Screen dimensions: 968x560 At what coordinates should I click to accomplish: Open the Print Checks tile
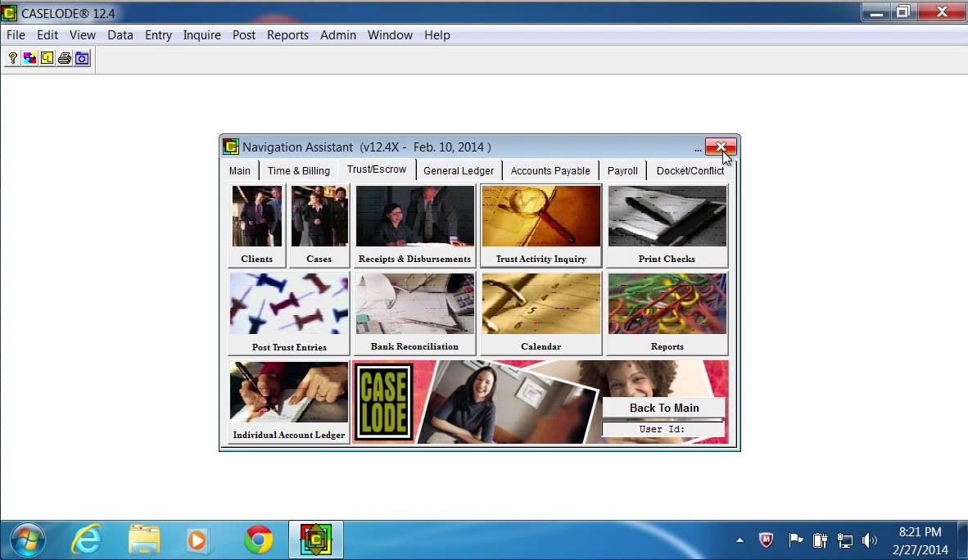pos(667,225)
